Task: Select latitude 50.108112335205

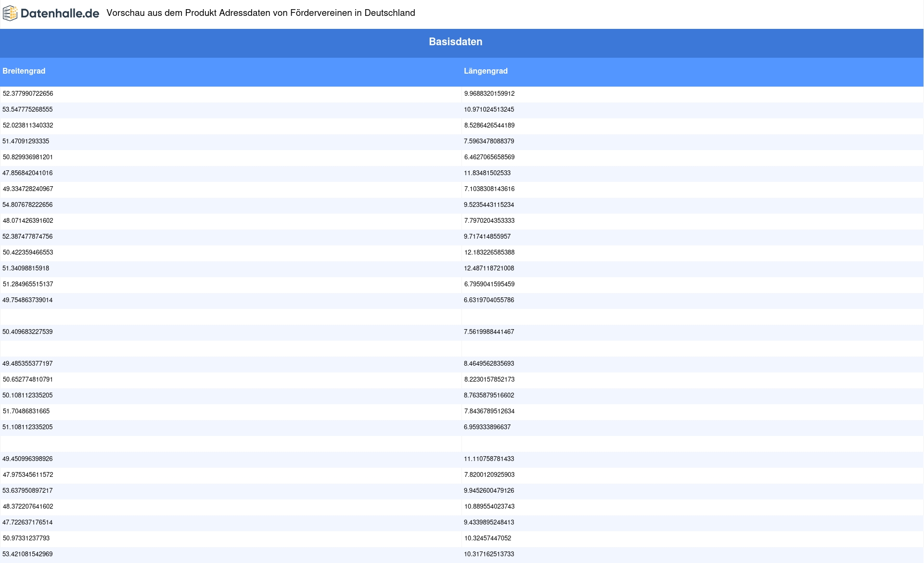Action: (27, 396)
